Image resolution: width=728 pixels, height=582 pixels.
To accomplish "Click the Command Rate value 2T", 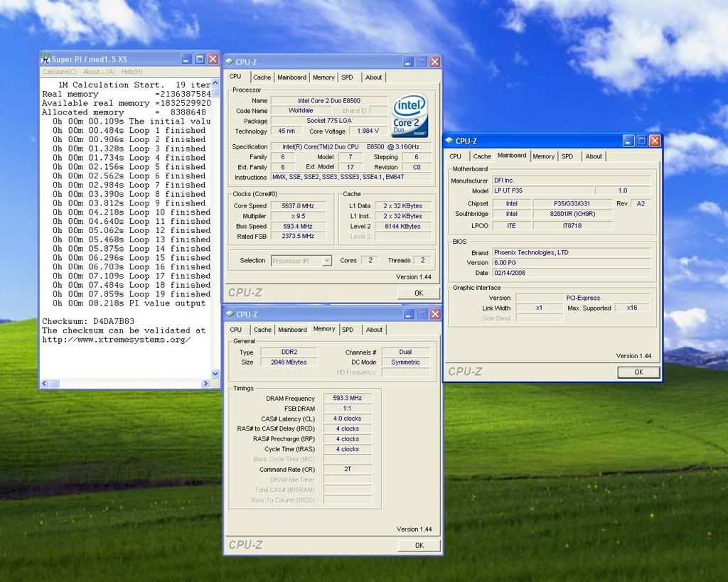I will (347, 469).
